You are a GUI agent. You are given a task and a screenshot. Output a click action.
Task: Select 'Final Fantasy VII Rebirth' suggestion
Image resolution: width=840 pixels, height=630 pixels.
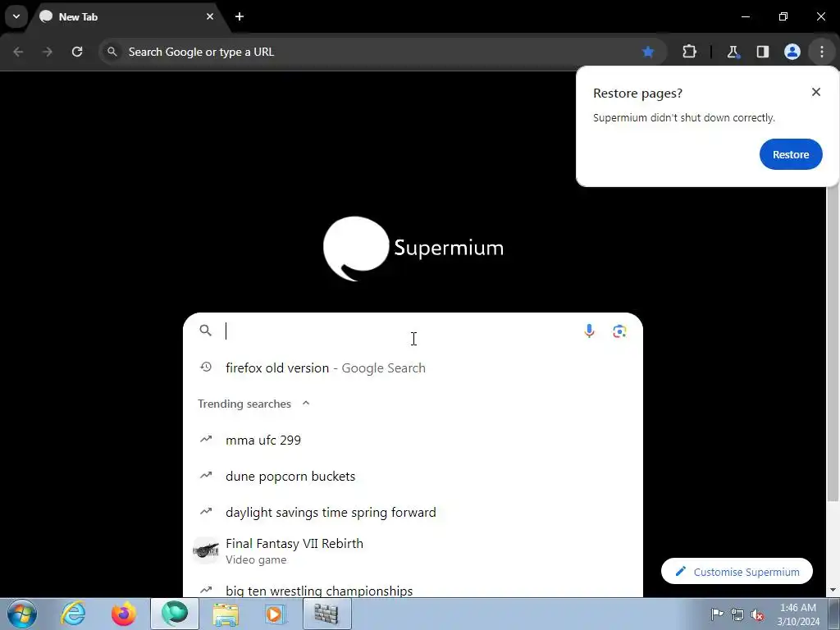[x=413, y=550]
